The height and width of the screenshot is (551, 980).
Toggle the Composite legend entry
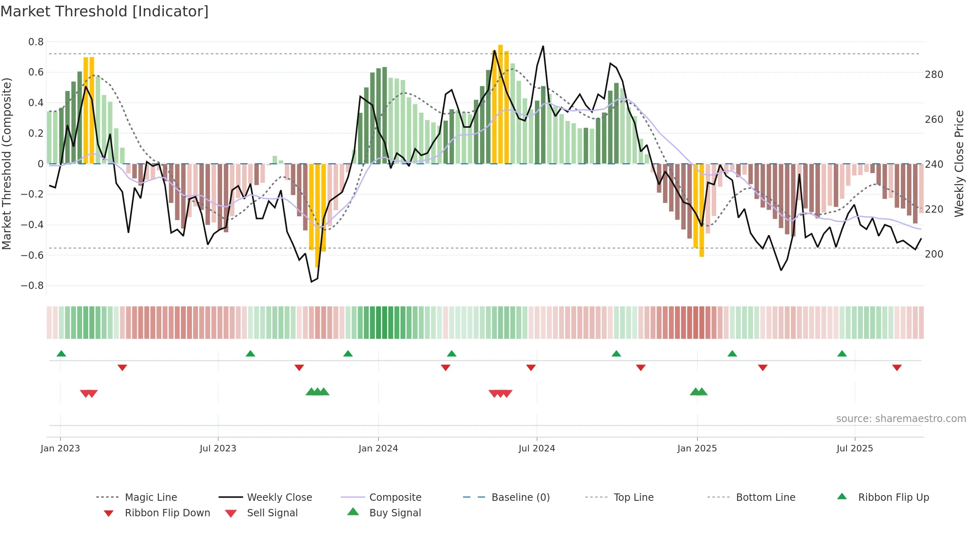[x=381, y=497]
